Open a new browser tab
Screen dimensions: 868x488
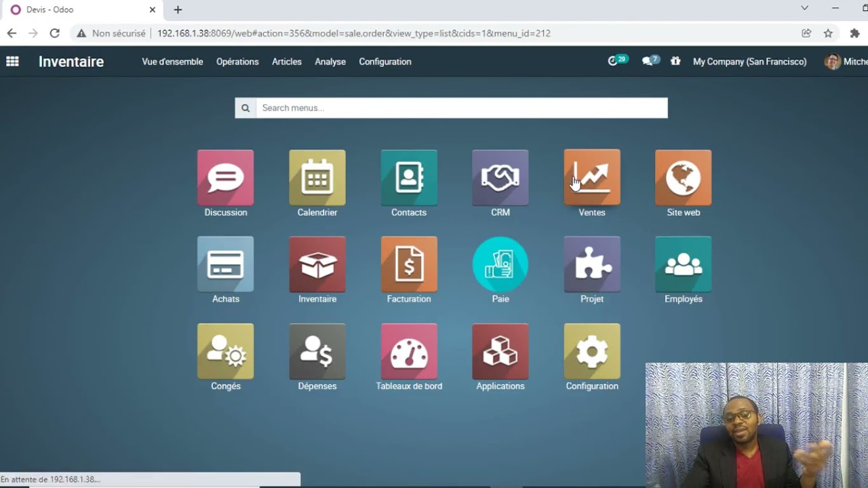coord(178,10)
